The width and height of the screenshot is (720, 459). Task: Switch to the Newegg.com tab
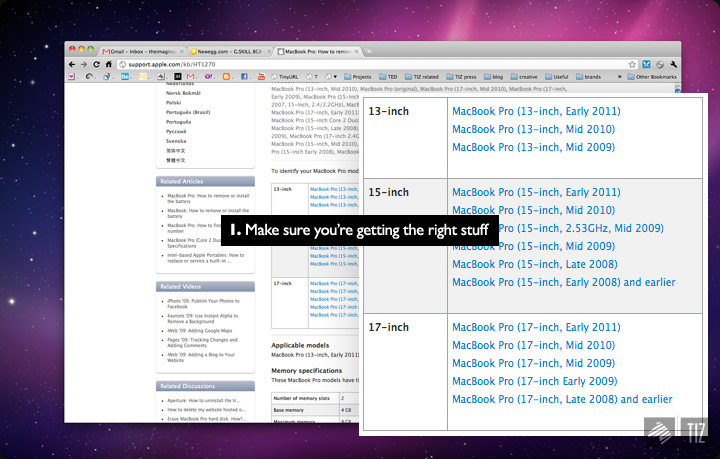click(234, 50)
